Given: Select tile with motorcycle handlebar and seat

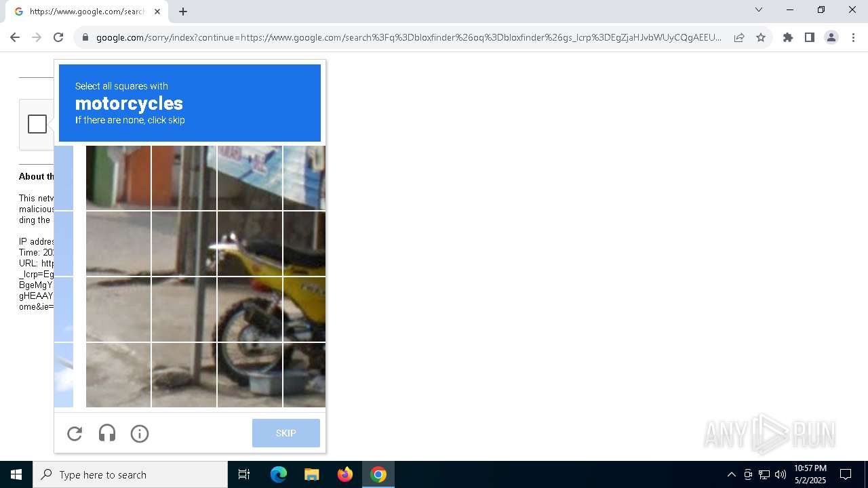Looking at the screenshot, I should point(250,243).
